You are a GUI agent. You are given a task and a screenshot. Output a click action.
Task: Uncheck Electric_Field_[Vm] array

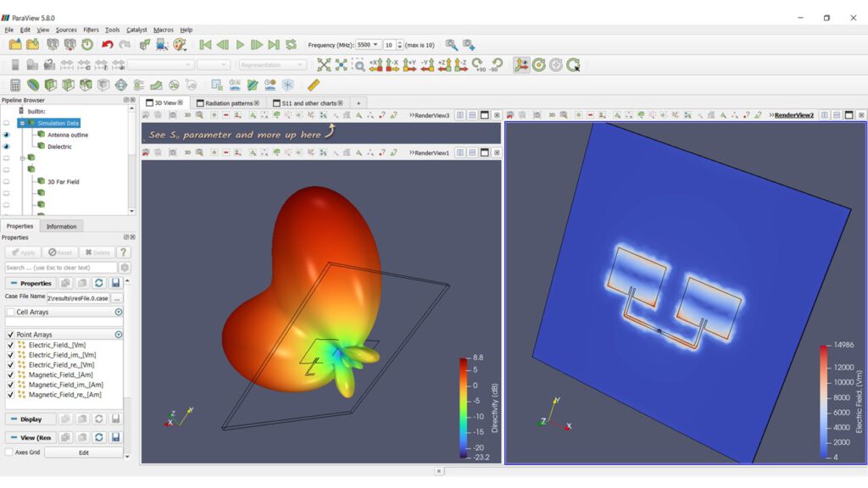10,345
